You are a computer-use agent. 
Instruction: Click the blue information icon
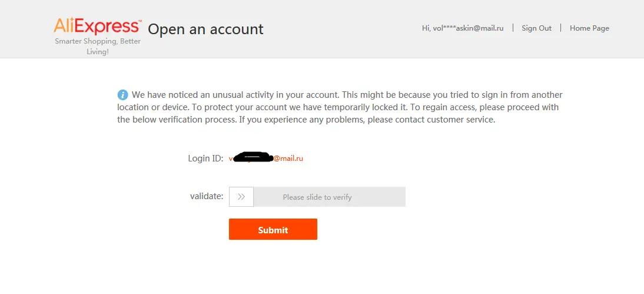pos(122,95)
